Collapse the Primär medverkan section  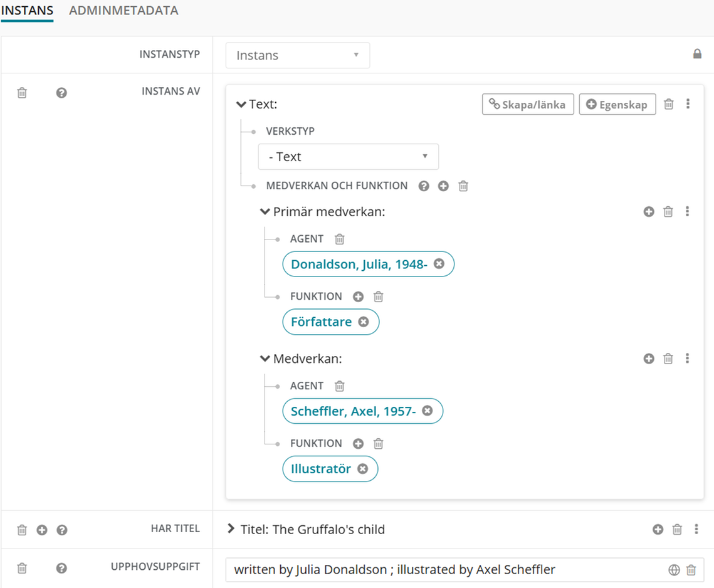tap(265, 212)
